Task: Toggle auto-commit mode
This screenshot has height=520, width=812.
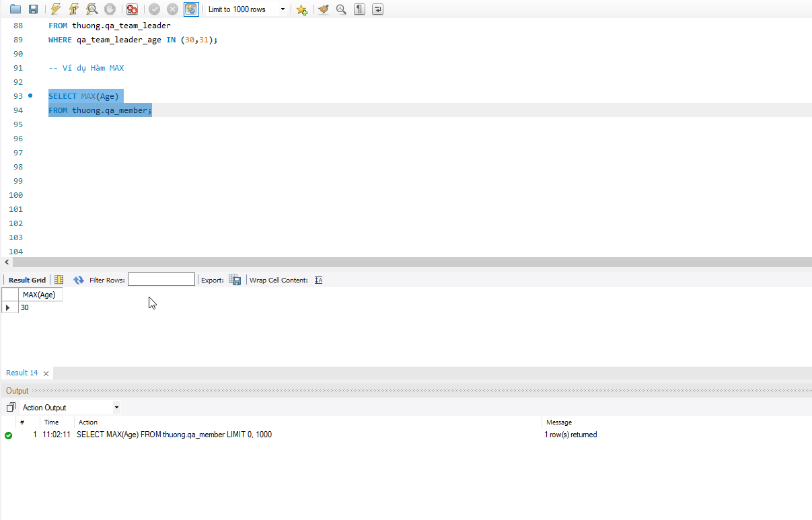Action: pyautogui.click(x=191, y=9)
